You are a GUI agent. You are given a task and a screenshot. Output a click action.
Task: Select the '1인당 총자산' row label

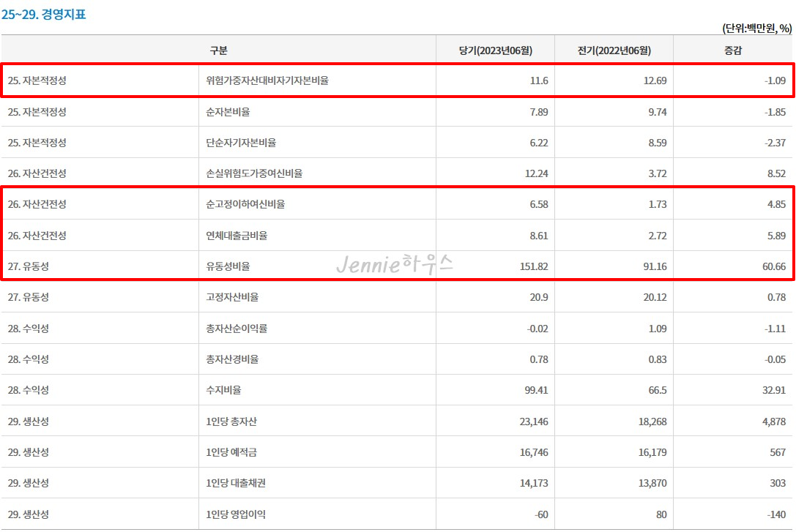pos(231,422)
